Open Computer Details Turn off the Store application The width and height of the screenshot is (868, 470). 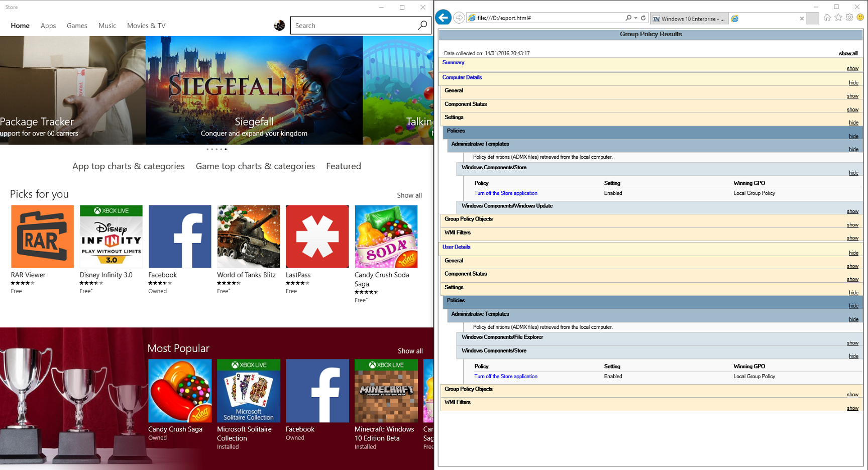[x=506, y=193]
